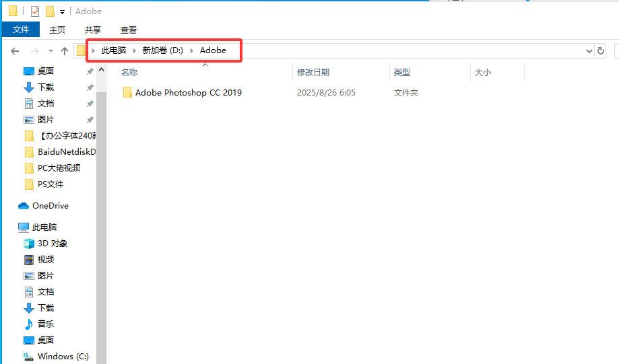The height and width of the screenshot is (364, 619).
Task: Click new folder icon in title bar
Action: pyautogui.click(x=50, y=11)
